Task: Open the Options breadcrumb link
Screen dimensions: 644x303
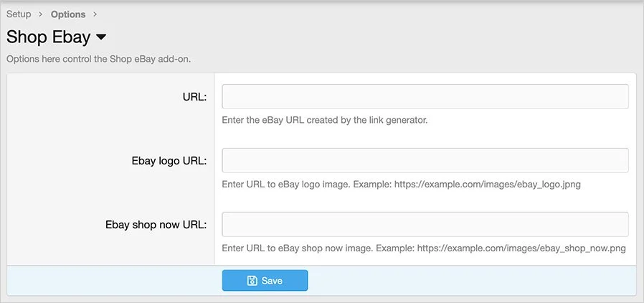Action: [68, 14]
